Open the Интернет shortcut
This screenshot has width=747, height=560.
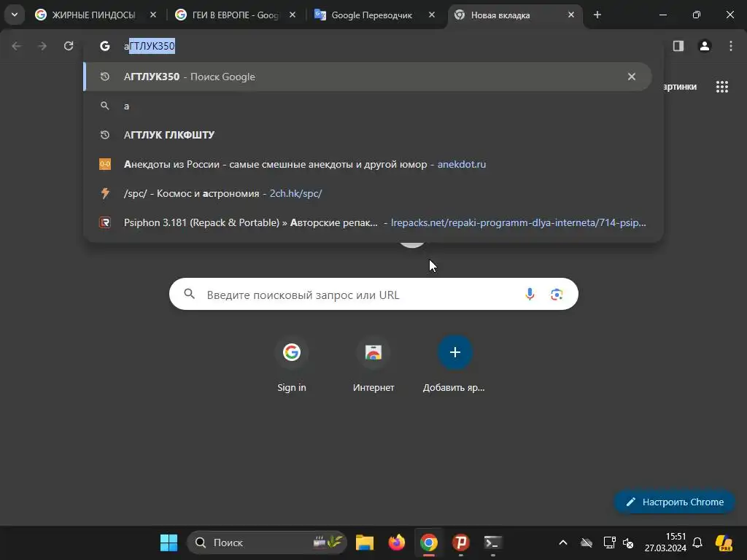pos(373,365)
